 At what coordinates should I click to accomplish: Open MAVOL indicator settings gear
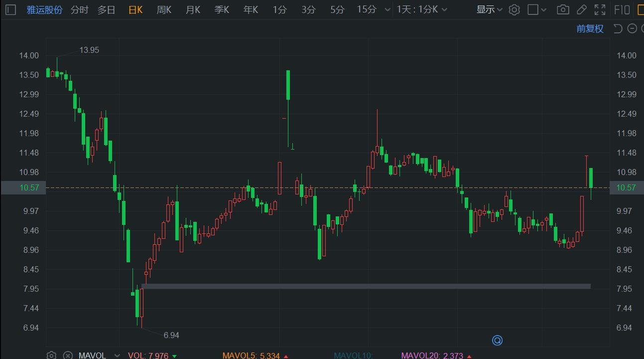(51, 355)
